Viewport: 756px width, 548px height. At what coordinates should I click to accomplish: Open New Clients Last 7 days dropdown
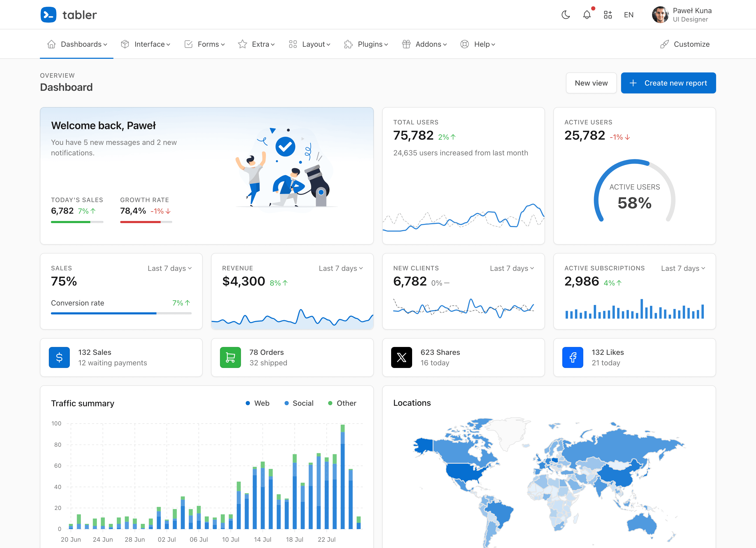coord(512,268)
